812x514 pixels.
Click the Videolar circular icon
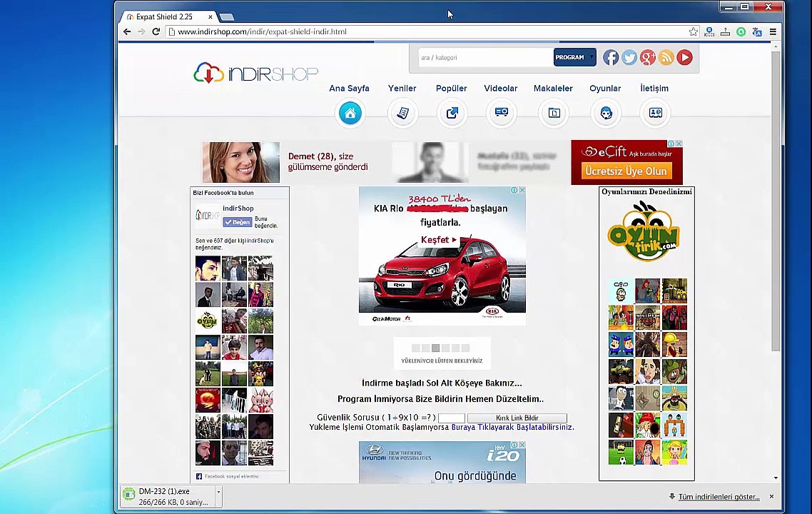click(x=502, y=113)
